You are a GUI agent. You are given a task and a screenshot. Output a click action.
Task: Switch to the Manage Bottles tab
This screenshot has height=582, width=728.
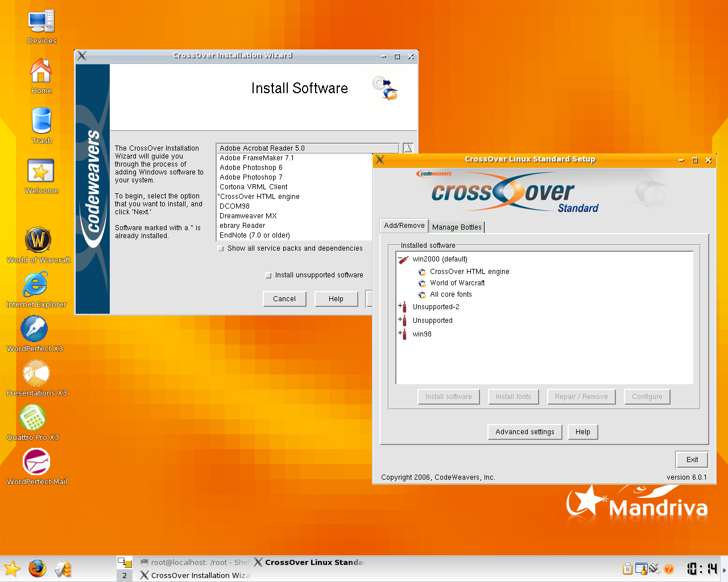(x=457, y=227)
